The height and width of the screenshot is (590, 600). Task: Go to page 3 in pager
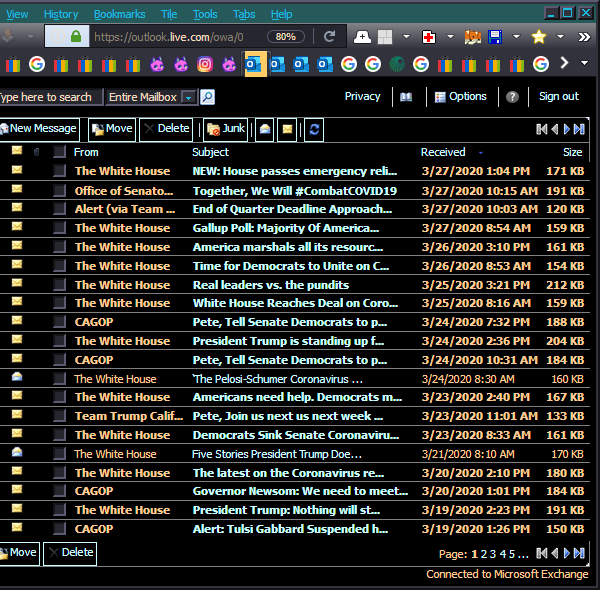point(492,554)
